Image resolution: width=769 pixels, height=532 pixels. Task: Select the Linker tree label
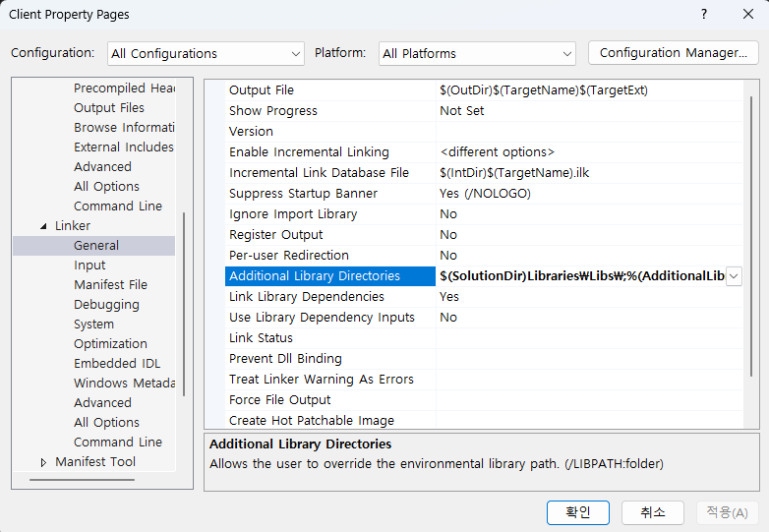[73, 226]
